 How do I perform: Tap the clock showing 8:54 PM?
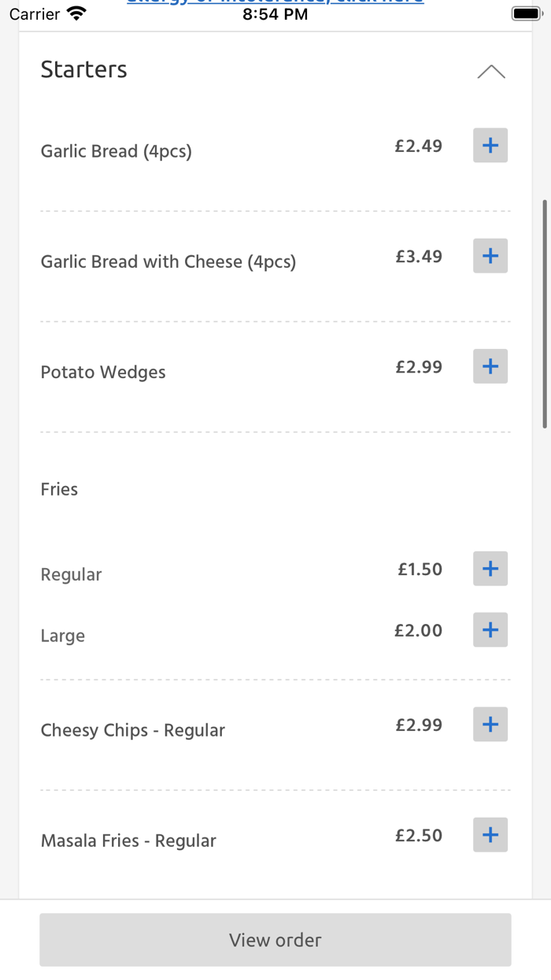click(275, 13)
